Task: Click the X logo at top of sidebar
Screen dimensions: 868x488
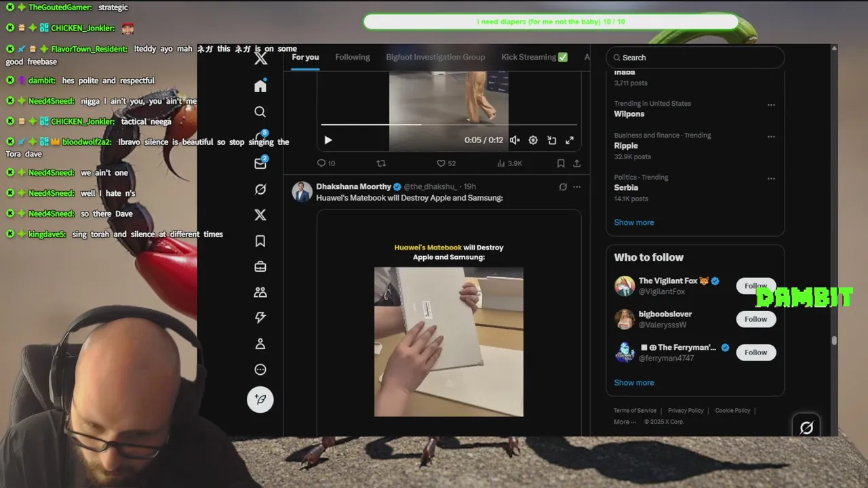Action: coord(260,58)
